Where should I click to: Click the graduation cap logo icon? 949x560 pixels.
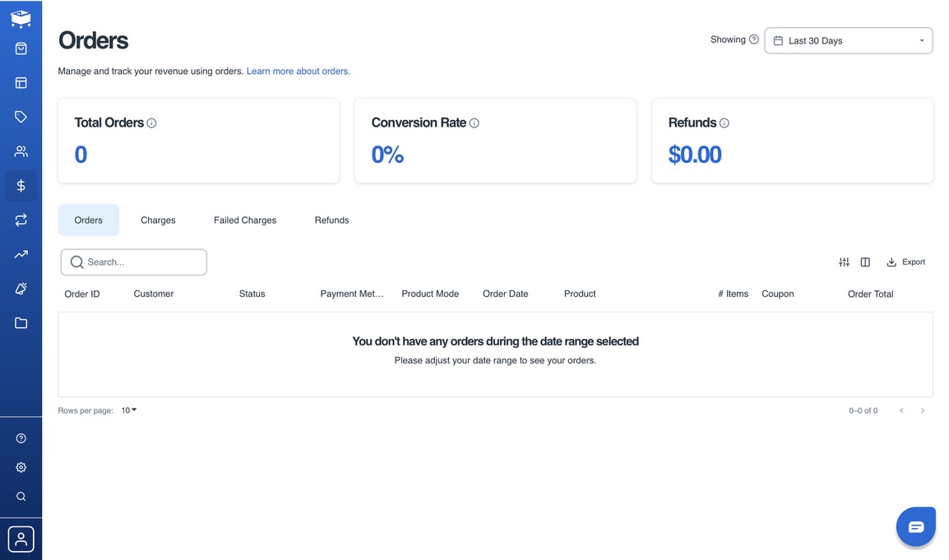click(21, 19)
